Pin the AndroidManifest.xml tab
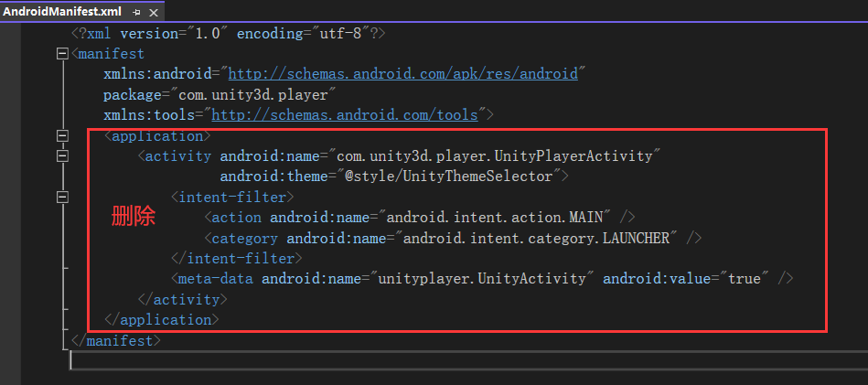The image size is (868, 385). (x=137, y=12)
